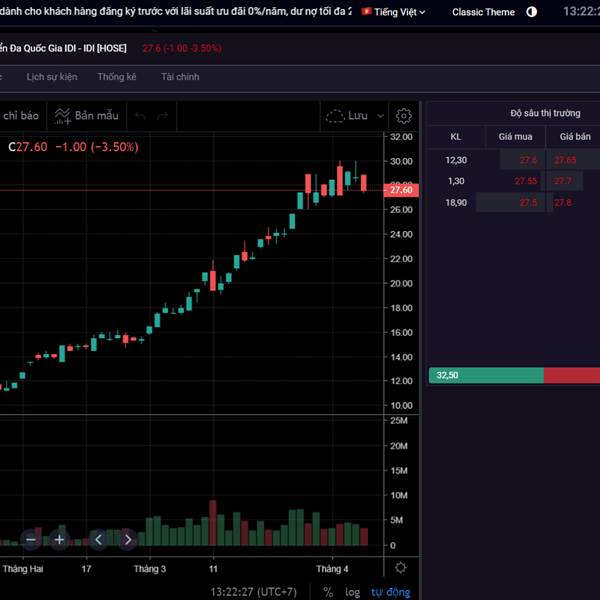Click the IDI [HOSE] stock title

(63, 48)
